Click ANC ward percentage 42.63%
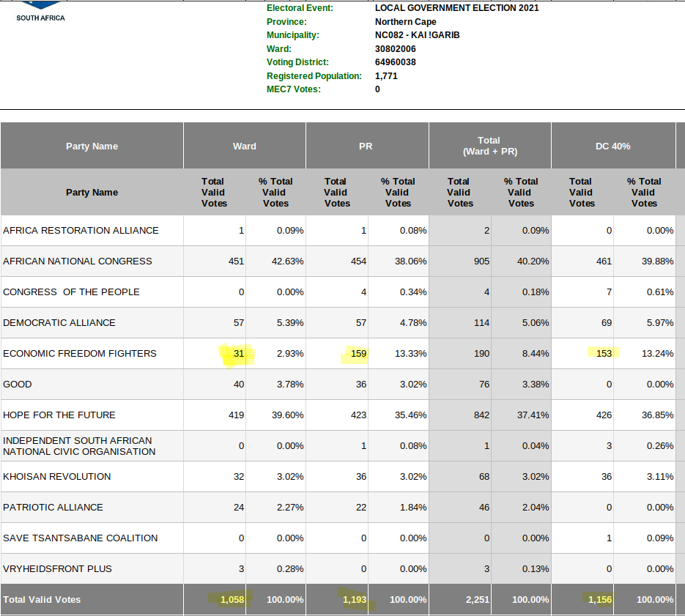The image size is (685, 616). [x=287, y=261]
